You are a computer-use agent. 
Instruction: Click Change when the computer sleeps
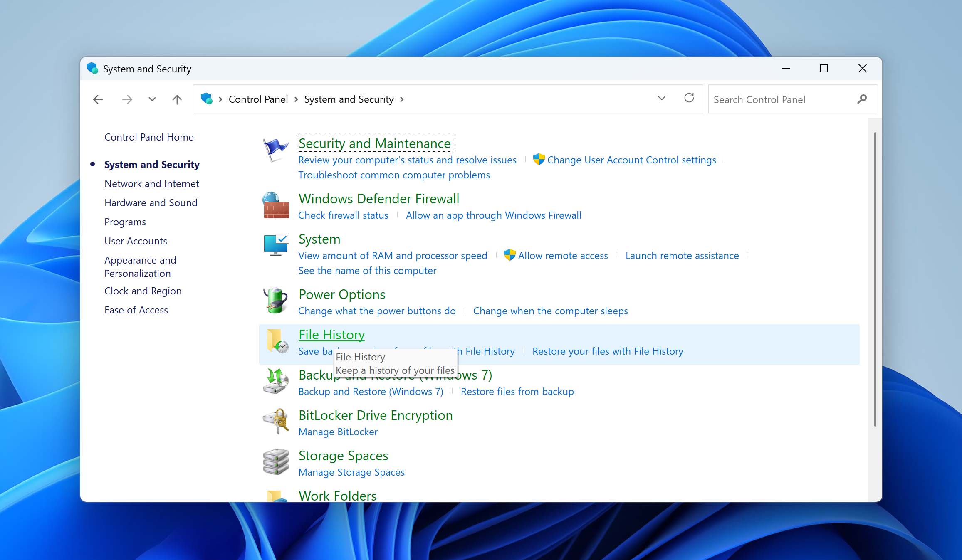pos(550,311)
